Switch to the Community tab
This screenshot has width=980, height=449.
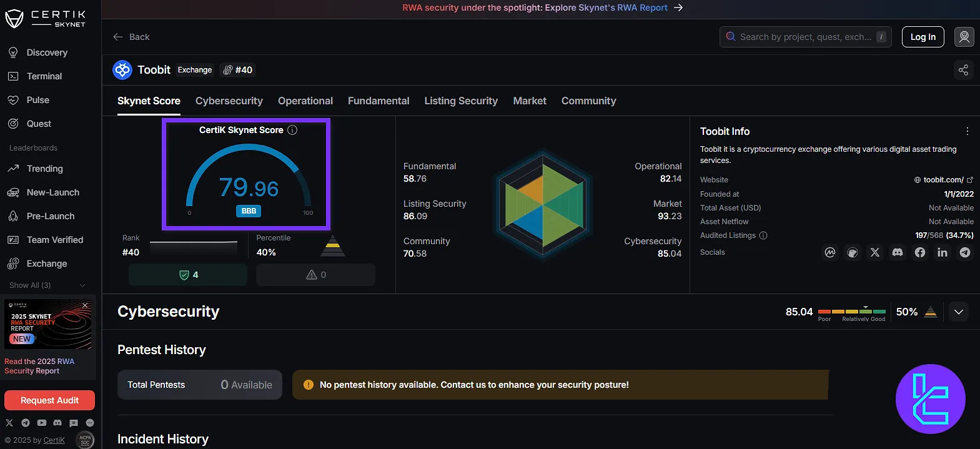pyautogui.click(x=589, y=101)
